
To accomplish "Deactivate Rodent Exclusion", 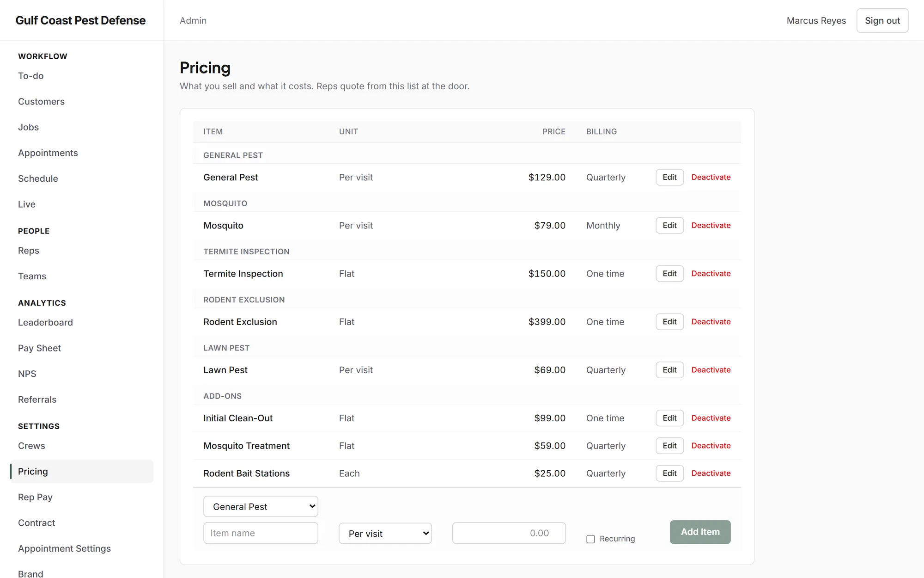I will coord(711,322).
